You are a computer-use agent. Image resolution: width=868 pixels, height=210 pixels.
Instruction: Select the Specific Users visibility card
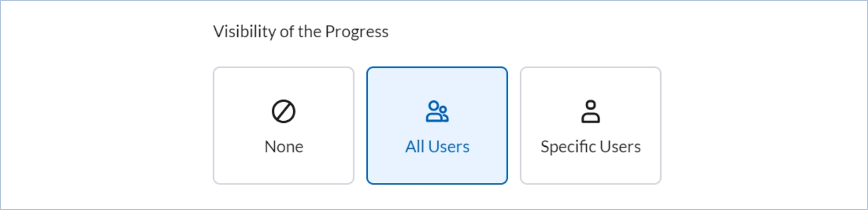pos(591,125)
